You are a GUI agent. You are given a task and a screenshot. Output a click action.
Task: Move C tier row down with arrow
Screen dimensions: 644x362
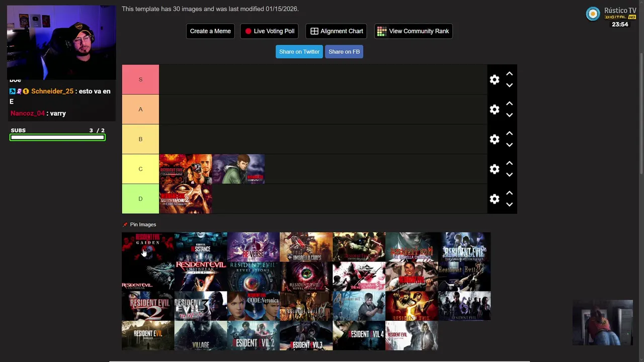pos(509,174)
